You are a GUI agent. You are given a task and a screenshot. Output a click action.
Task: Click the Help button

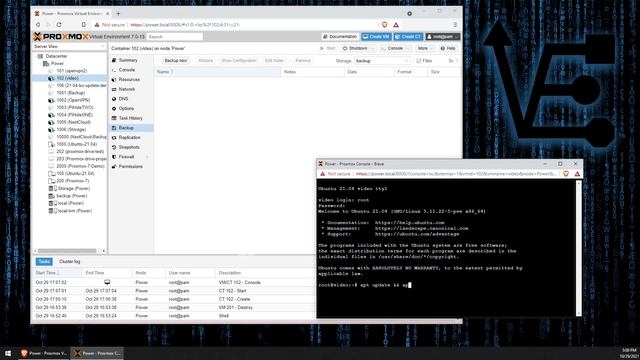448,48
